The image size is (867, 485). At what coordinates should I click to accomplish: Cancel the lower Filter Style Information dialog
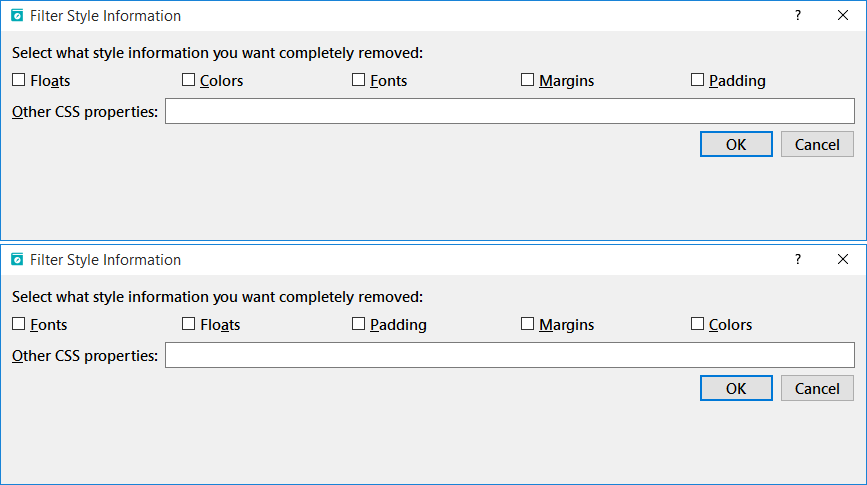tap(817, 388)
